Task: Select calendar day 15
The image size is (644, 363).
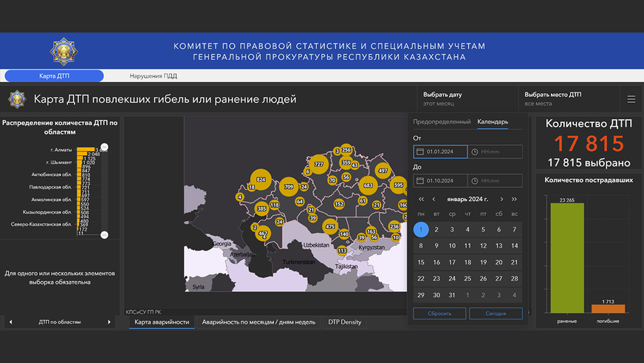Action: [421, 262]
